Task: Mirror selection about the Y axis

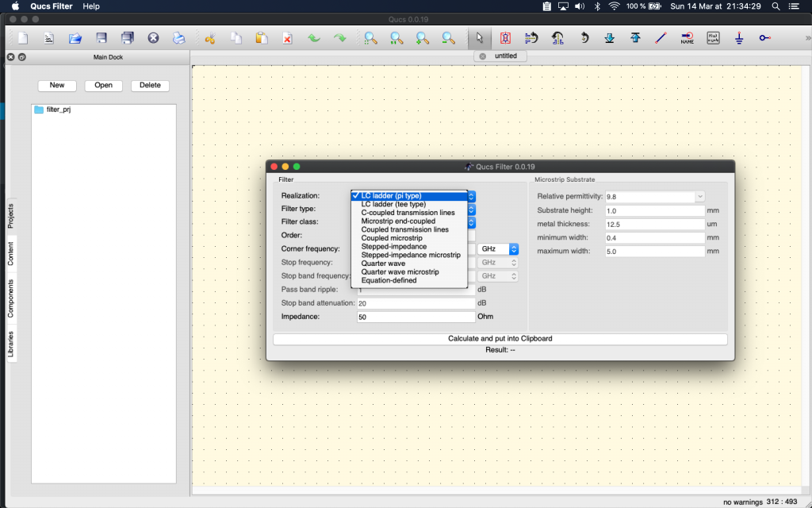Action: tap(557, 38)
